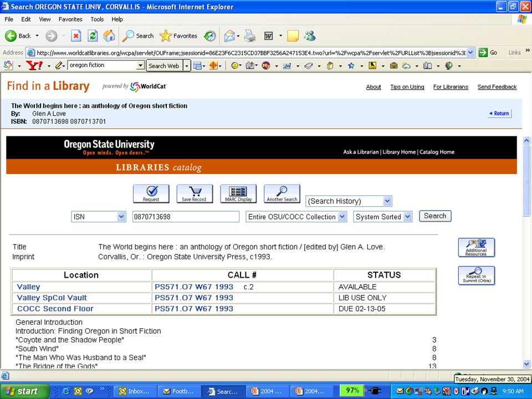The image size is (532, 399).
Task: Open the Tips on Using link
Action: (x=407, y=87)
